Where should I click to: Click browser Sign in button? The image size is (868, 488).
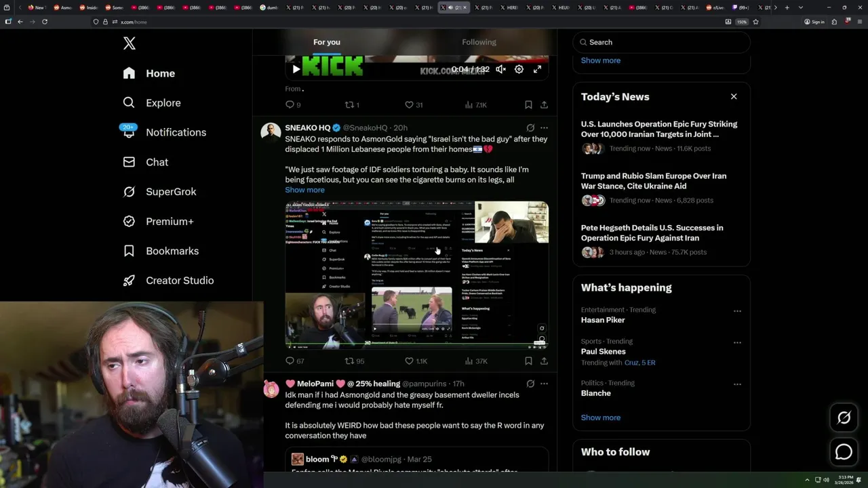coord(814,22)
